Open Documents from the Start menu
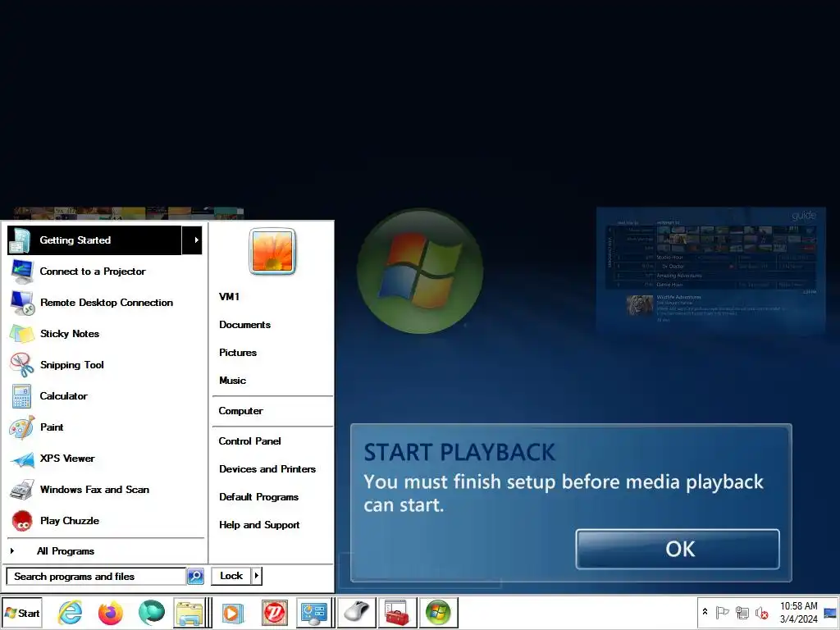The width and height of the screenshot is (840, 630). click(x=244, y=325)
